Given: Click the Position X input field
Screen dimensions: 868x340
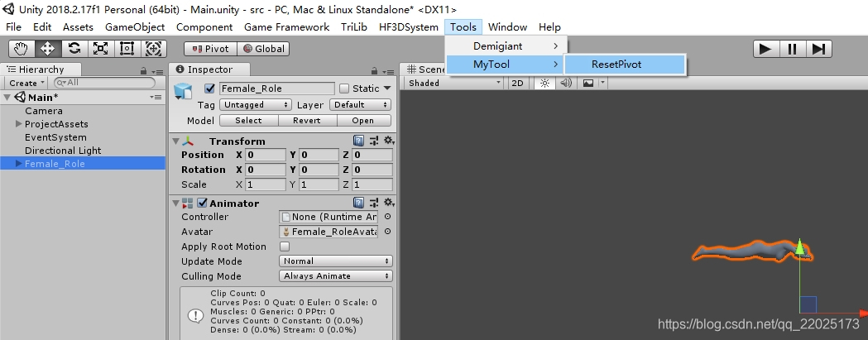Looking at the screenshot, I should (266, 155).
